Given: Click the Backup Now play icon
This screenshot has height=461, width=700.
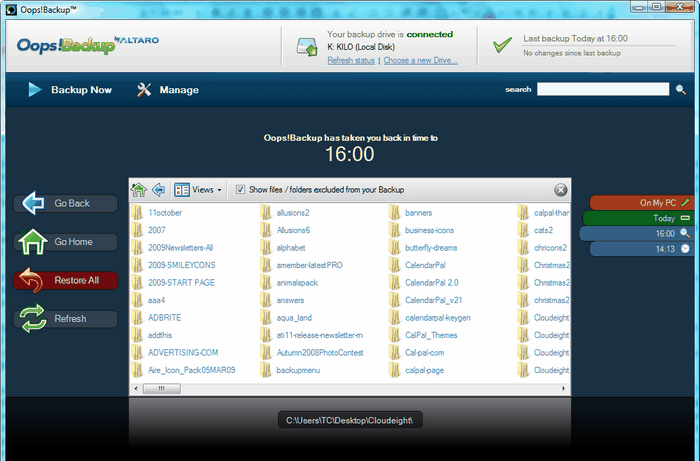Looking at the screenshot, I should pos(35,90).
